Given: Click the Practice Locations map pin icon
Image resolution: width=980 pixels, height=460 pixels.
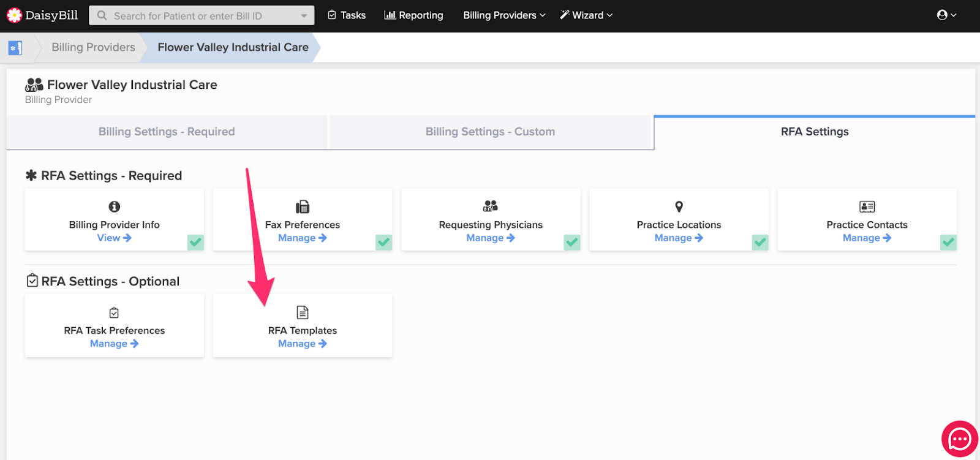Looking at the screenshot, I should 679,206.
